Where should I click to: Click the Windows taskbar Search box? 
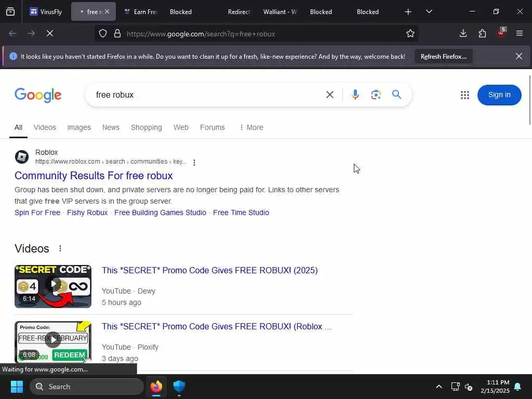click(87, 387)
